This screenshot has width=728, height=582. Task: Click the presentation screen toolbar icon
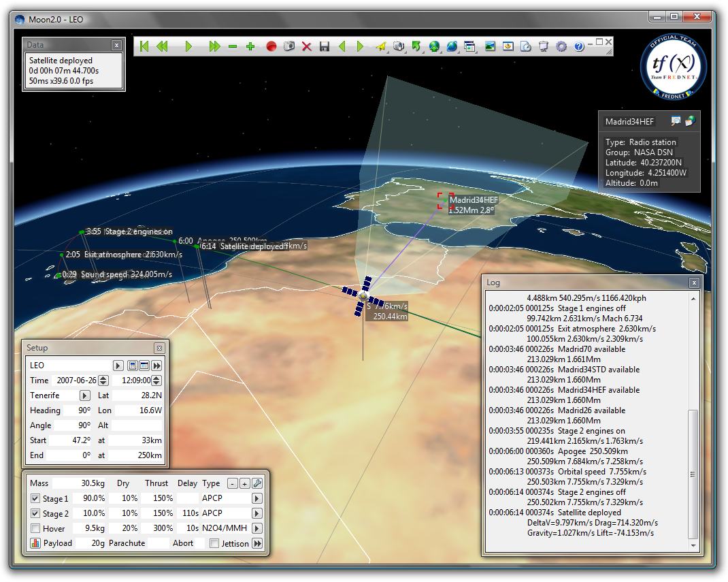point(543,46)
